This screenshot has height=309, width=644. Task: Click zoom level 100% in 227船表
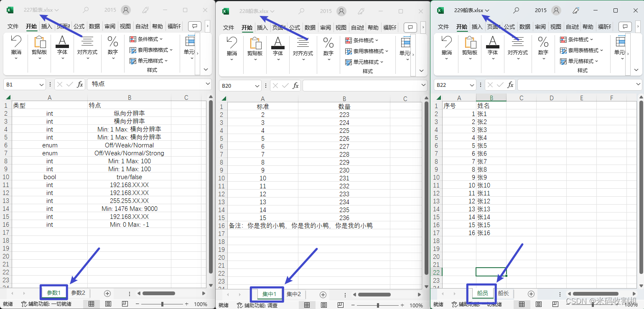201,304
